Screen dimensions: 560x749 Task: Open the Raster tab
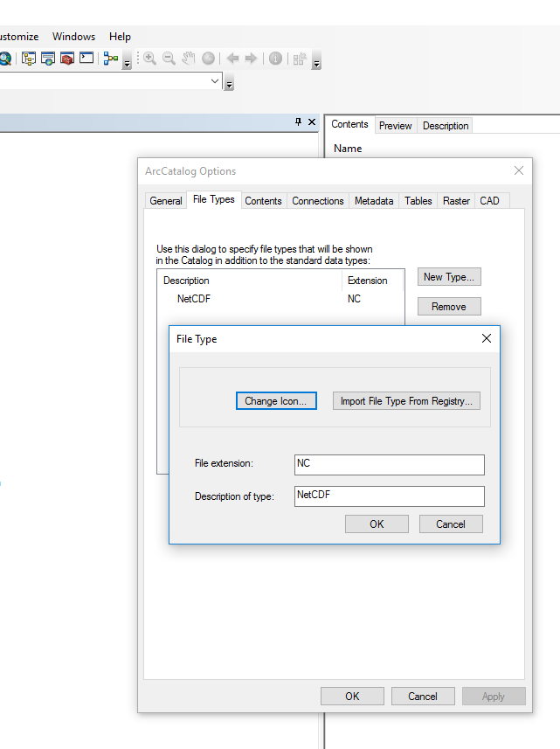[456, 201]
